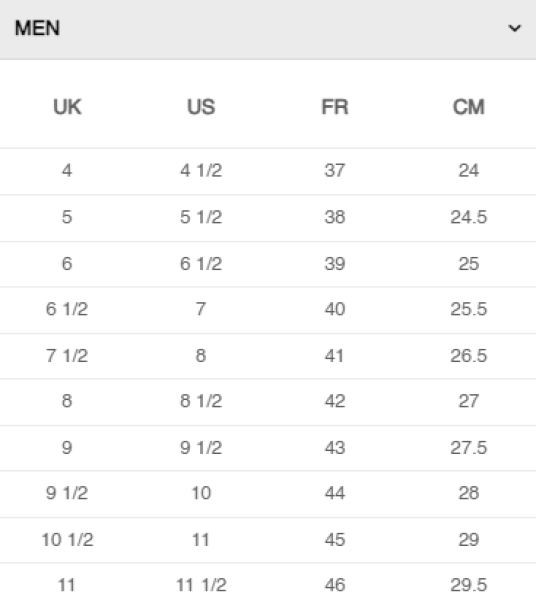Viewport: 536px width, 600px height.
Task: Select the UK column header
Action: [x=67, y=107]
